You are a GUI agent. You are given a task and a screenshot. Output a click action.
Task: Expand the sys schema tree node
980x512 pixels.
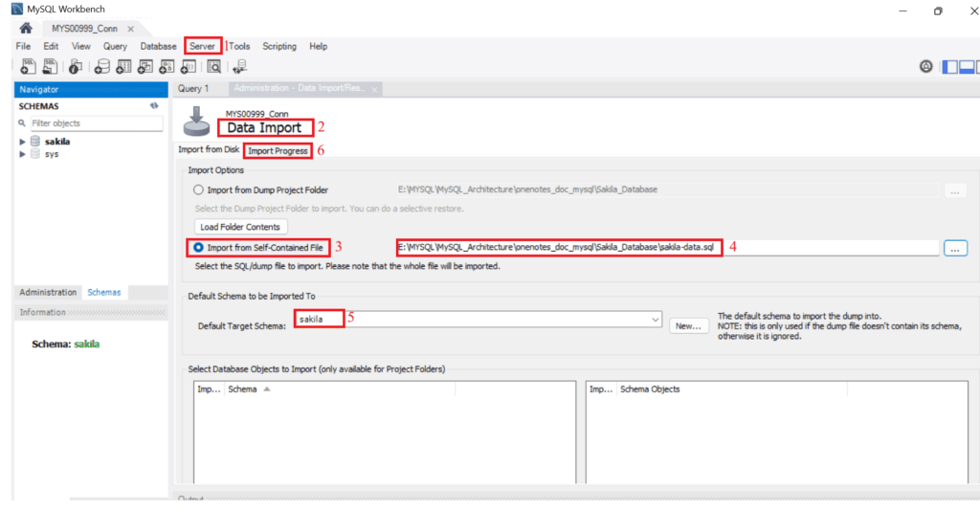tap(23, 154)
